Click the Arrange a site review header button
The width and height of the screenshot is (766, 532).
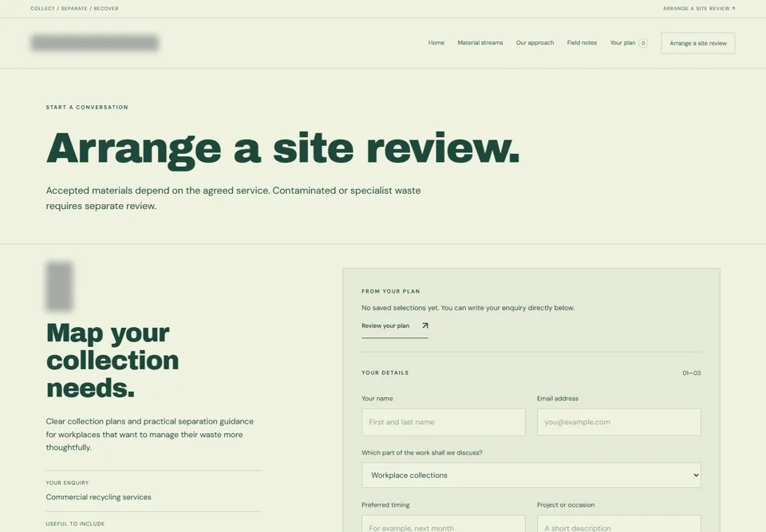[697, 43]
